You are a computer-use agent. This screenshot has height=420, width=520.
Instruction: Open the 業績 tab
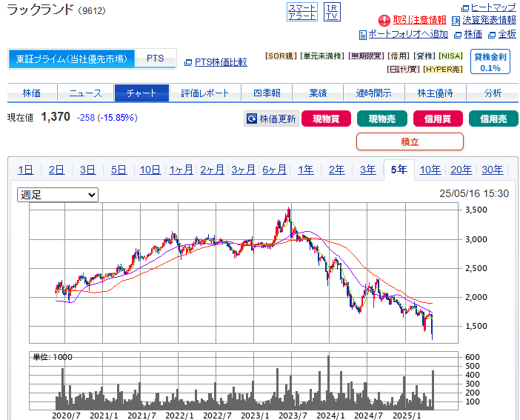point(318,93)
